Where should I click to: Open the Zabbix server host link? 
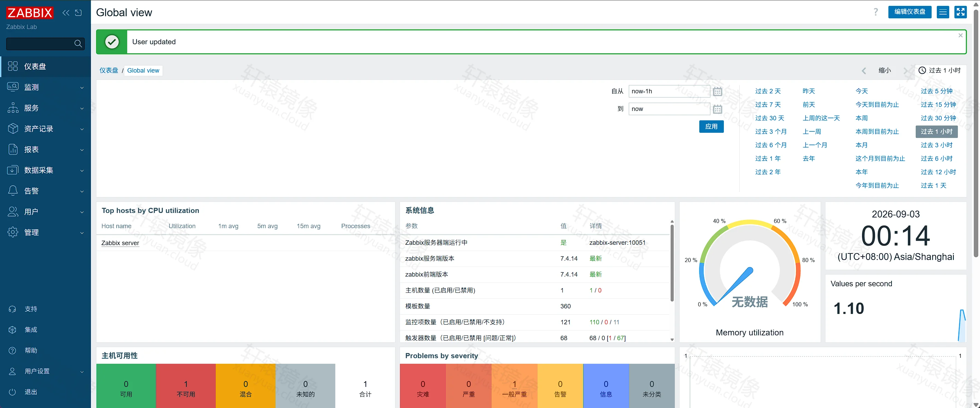(120, 243)
